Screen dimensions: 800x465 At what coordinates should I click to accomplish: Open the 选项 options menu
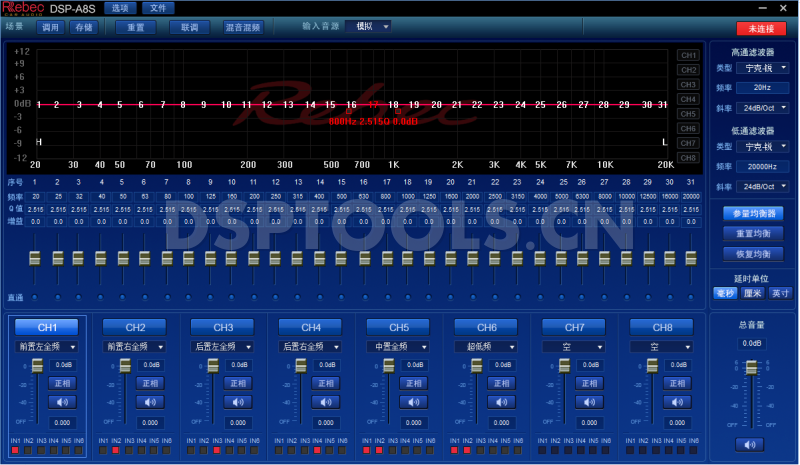(x=120, y=8)
